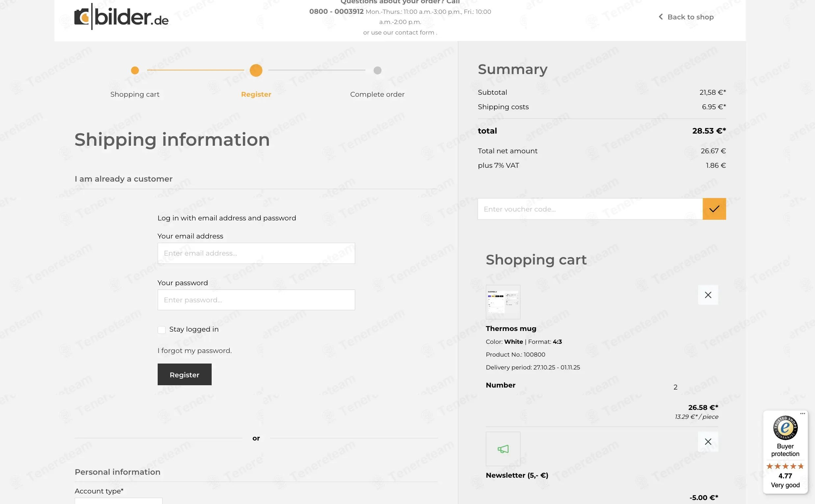Click the plus 7% VAT row label

[498, 165]
